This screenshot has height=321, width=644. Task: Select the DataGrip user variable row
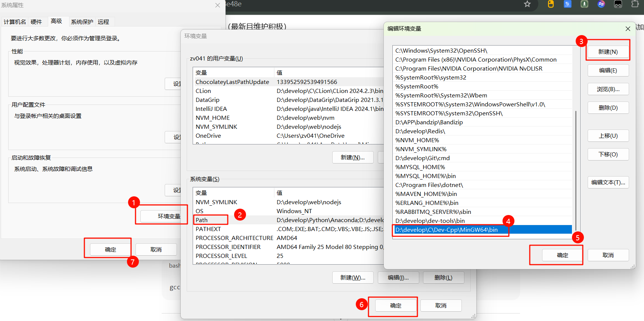coord(289,100)
